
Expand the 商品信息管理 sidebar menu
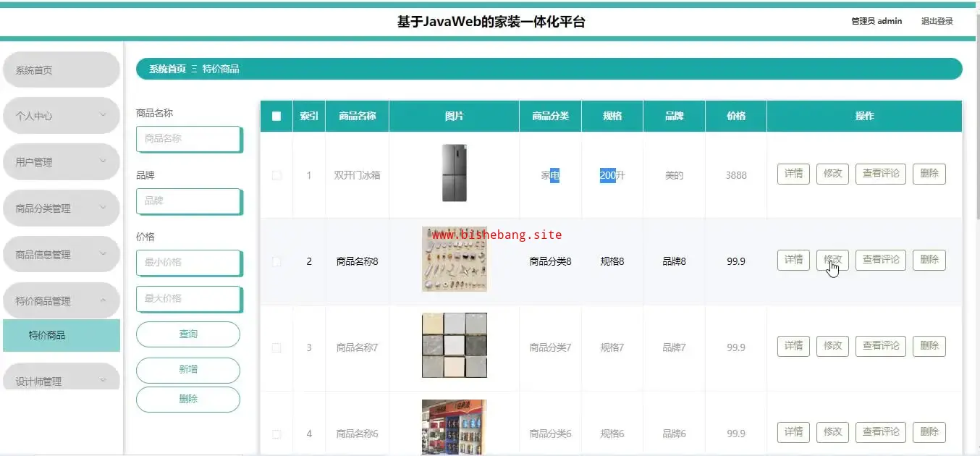[61, 255]
